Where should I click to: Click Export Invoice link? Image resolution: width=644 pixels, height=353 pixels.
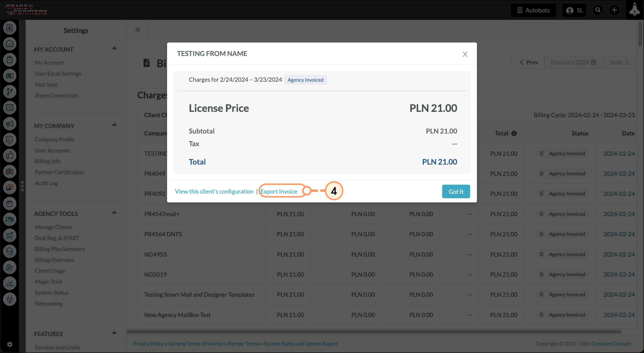279,192
